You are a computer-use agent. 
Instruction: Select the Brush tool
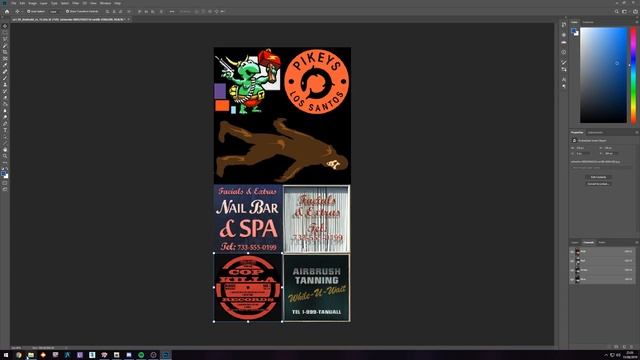click(x=5, y=78)
